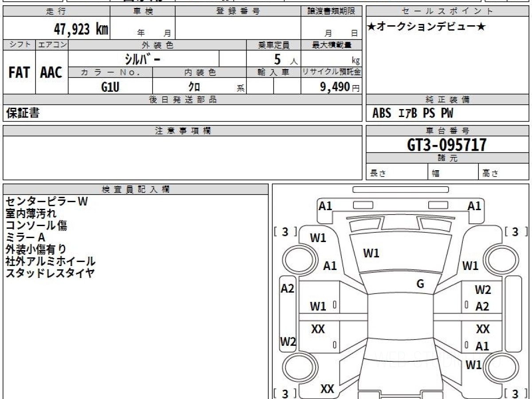Select the inspector note コンソール傷
Image resolution: width=532 pixels, height=399 pixels.
[x=36, y=225]
